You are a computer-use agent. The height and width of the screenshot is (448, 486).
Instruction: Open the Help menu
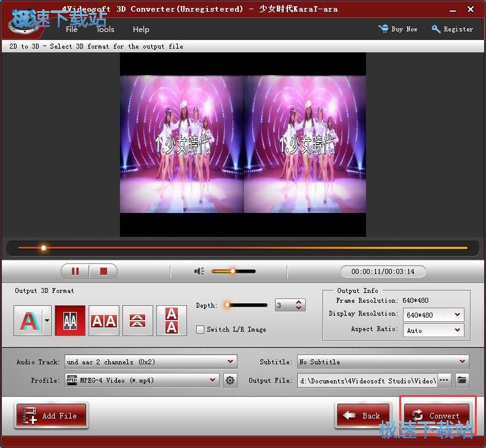point(141,30)
